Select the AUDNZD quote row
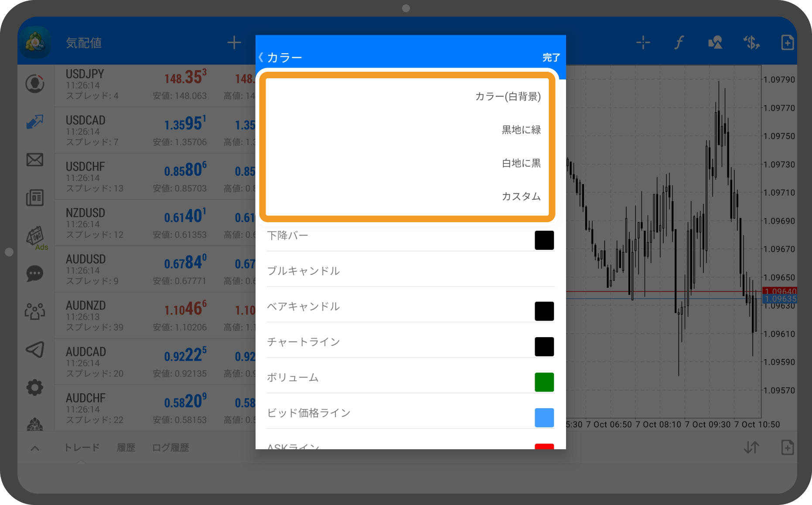 tap(155, 316)
